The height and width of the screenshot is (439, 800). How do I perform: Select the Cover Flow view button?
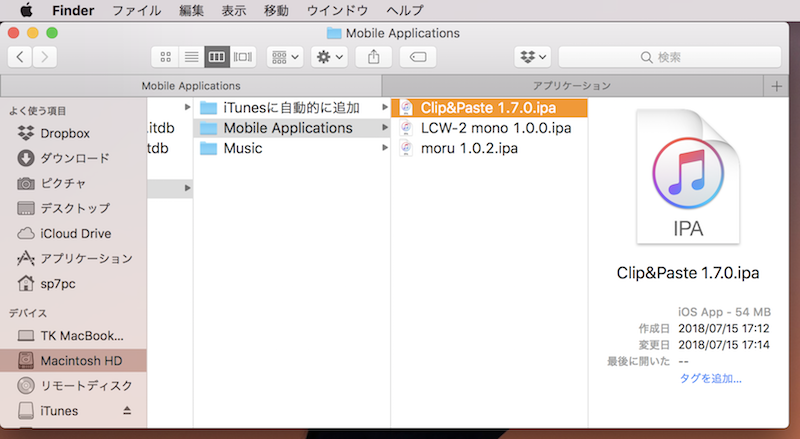coord(242,57)
